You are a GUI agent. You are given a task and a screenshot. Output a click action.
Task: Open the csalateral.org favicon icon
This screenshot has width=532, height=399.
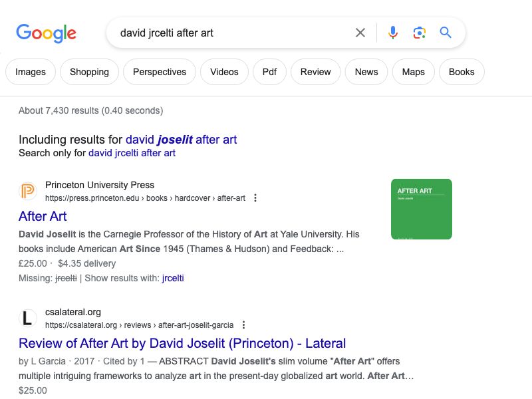[27, 319]
